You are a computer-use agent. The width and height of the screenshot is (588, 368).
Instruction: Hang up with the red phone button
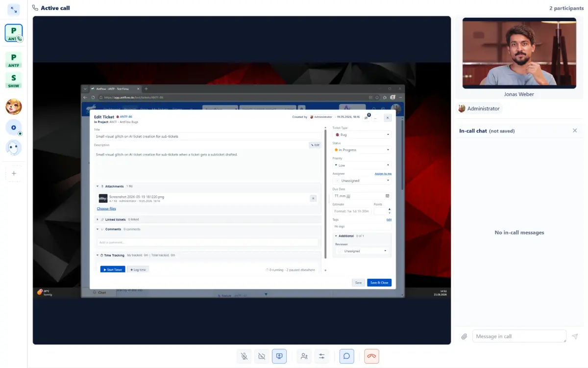tap(371, 356)
